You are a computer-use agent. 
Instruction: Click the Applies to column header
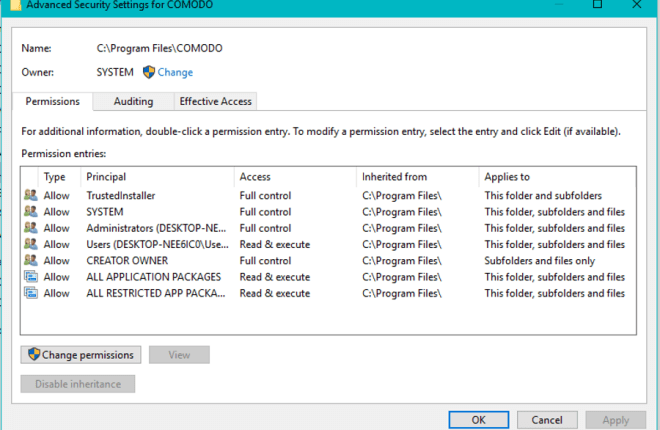point(557,177)
